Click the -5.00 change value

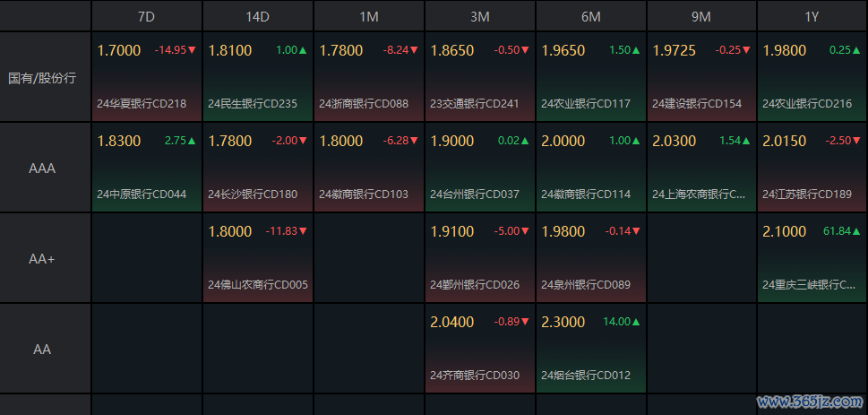[506, 231]
